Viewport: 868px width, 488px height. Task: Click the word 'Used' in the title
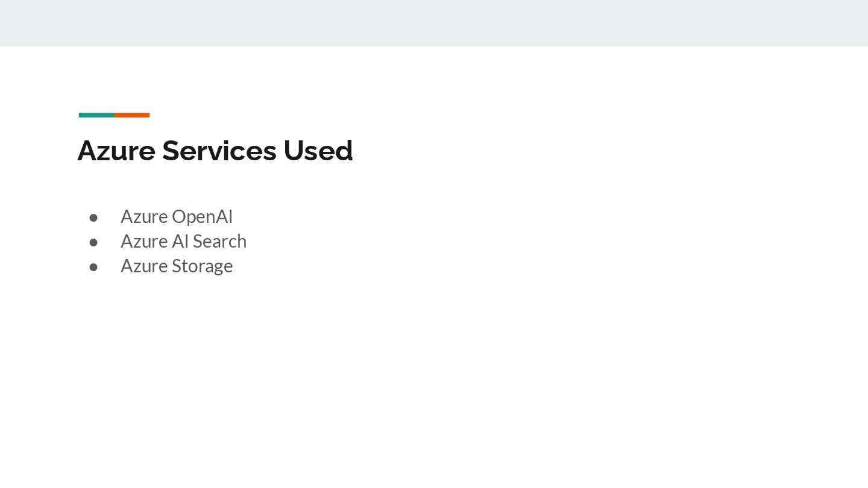(x=318, y=151)
